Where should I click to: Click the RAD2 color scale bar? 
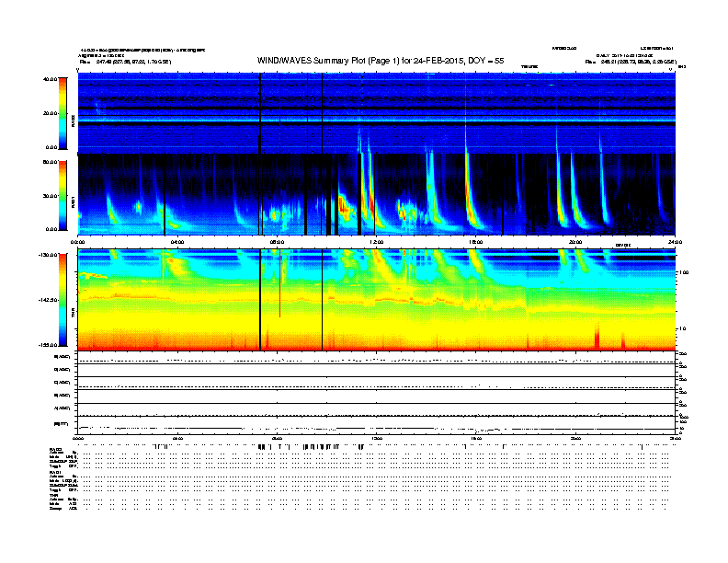[x=63, y=113]
